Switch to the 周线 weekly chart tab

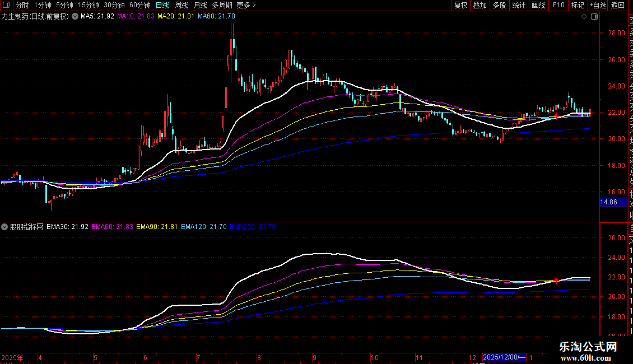(181, 5)
